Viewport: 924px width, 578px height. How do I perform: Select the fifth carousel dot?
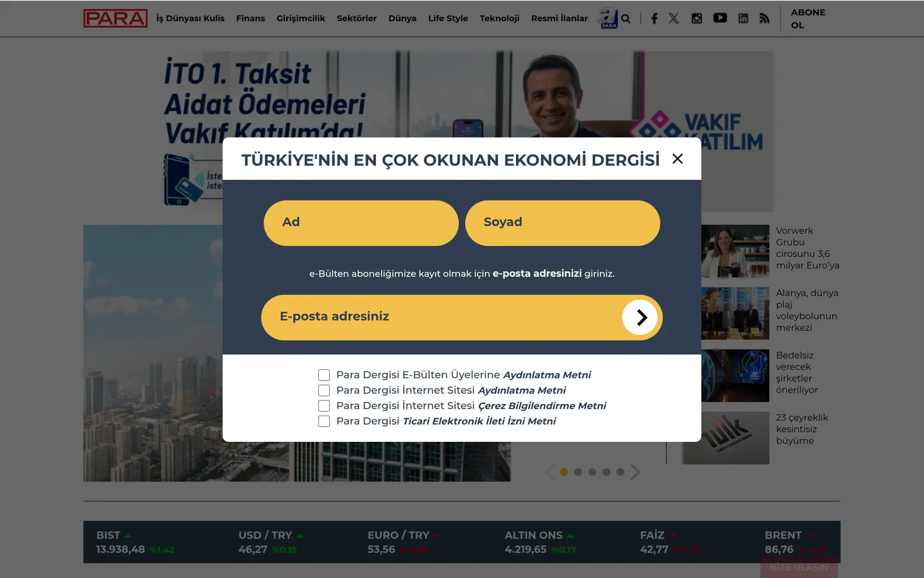620,472
